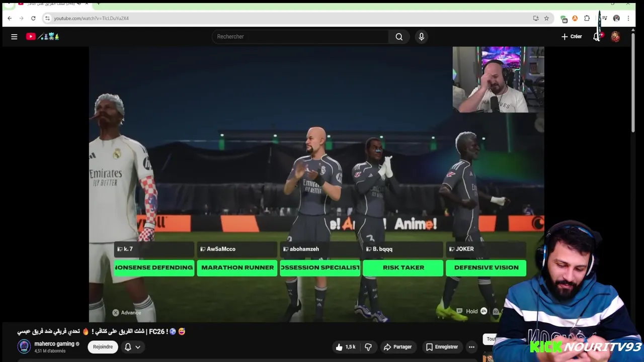
Task: Click player name "k. 7" in video
Action: click(128, 249)
